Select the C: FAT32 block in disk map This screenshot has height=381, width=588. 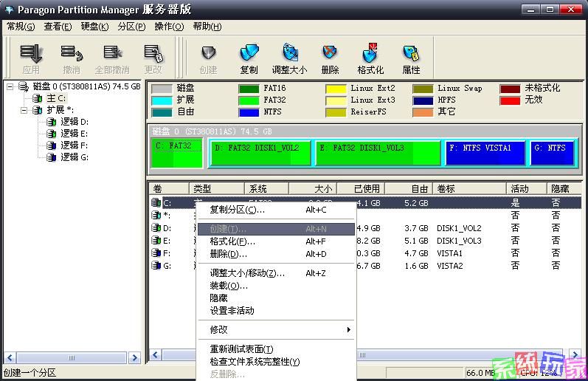(x=176, y=153)
